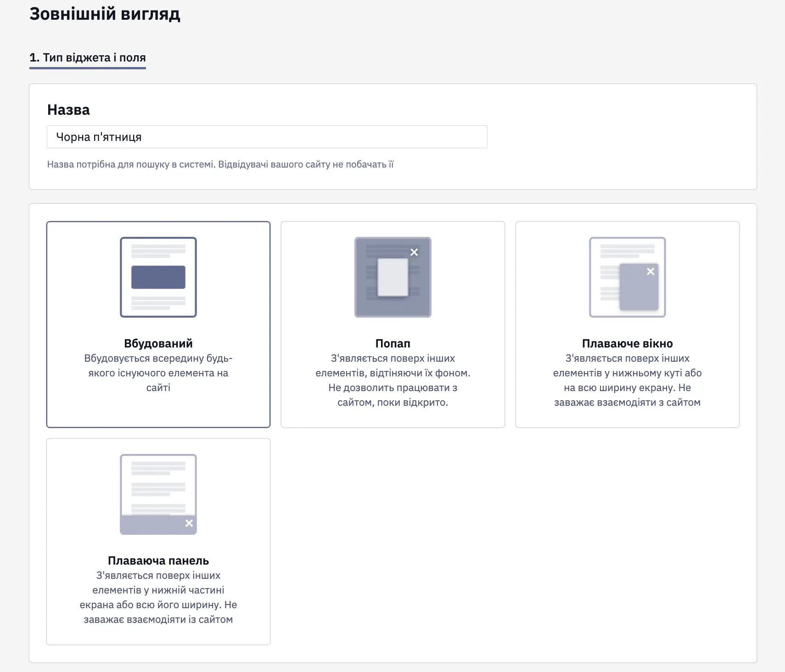Click the description 'Не дозволить працювати з сайтом, поки відкрито'
Viewport: 785px width, 672px height.
click(393, 395)
